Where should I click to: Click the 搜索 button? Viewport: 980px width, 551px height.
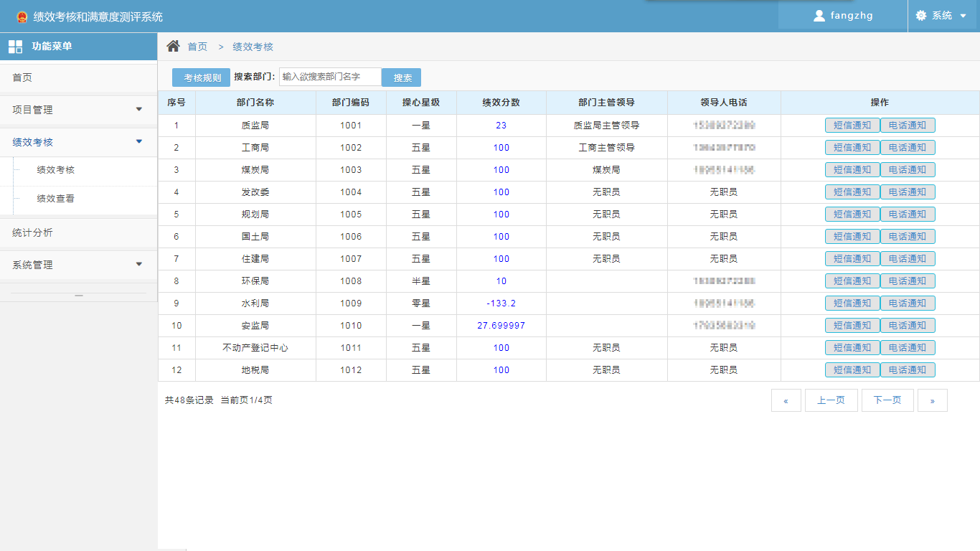[401, 77]
